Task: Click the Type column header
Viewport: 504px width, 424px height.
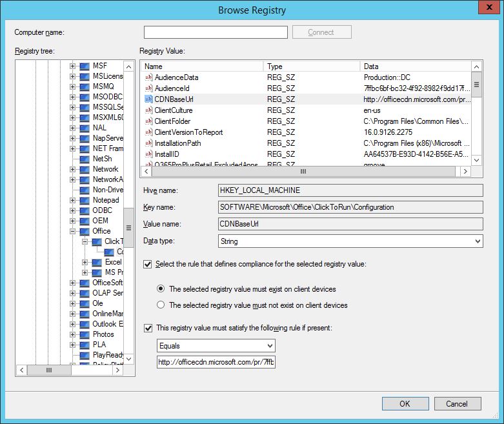Action: coord(312,66)
